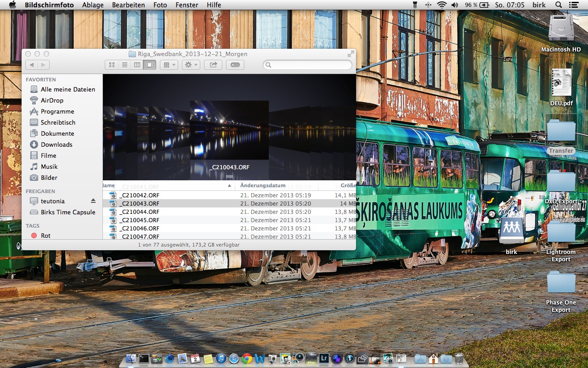Open the Bearbeiten menu
The height and width of the screenshot is (368, 588).
128,5
